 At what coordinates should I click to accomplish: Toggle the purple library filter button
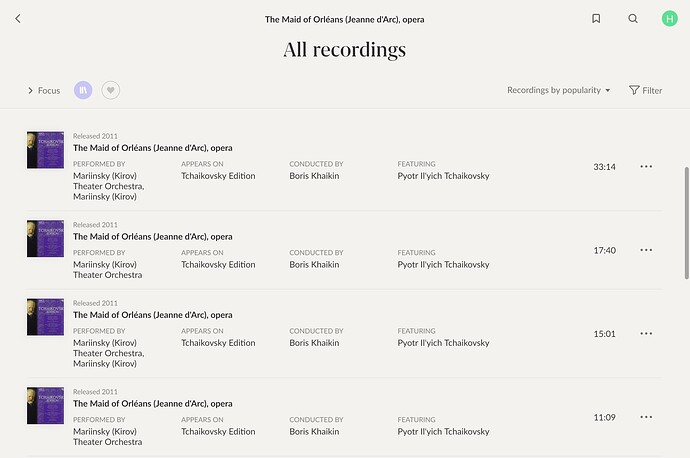tap(83, 90)
